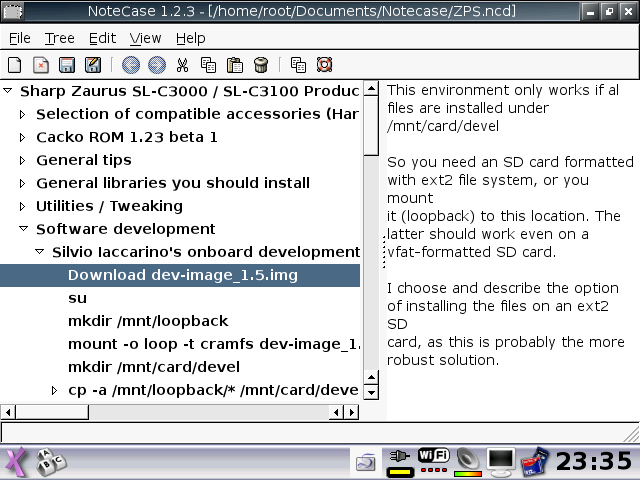Click in the note text at /mnt/card/devel
The height and width of the screenshot is (480, 640).
click(x=443, y=126)
